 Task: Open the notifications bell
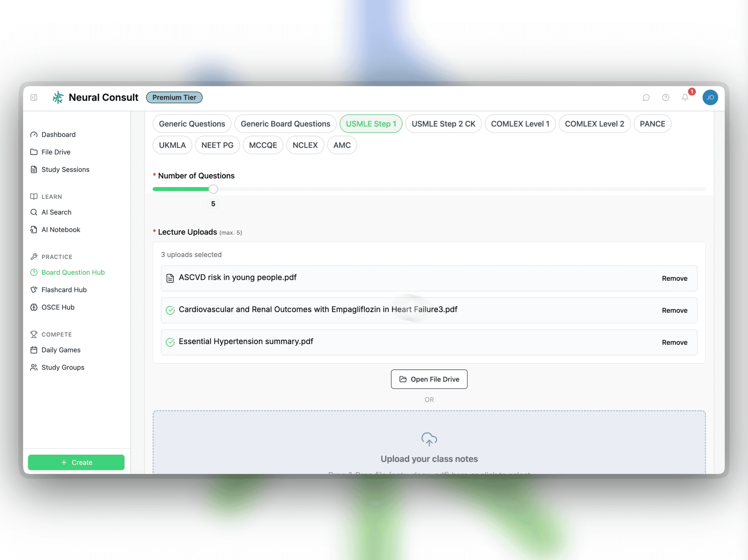pos(685,97)
